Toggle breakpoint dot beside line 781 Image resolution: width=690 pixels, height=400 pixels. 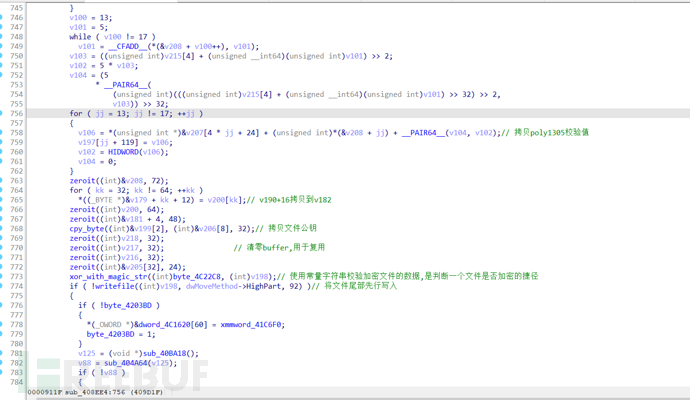(x=1, y=353)
